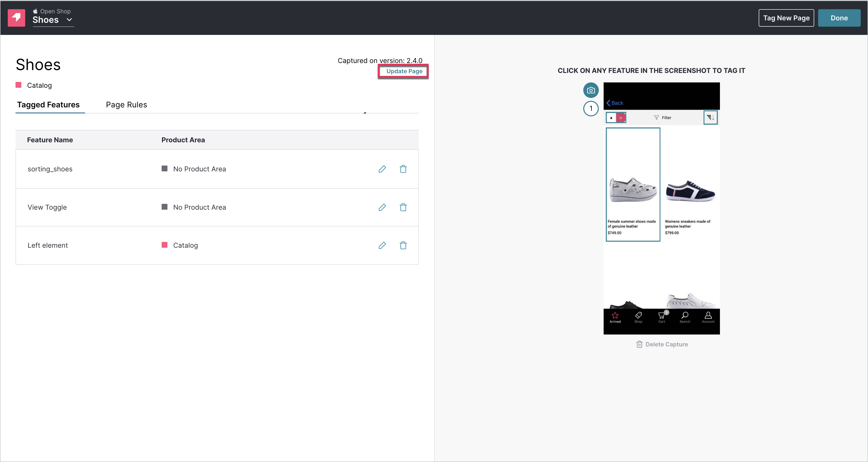Switch to the Page Rules tab
This screenshot has width=868, height=462.
coord(126,105)
